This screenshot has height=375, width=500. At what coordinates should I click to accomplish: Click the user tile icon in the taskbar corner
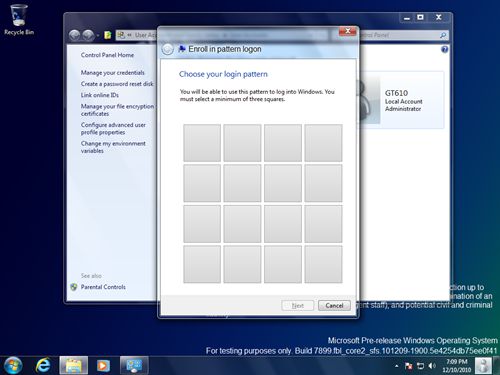coord(483,366)
